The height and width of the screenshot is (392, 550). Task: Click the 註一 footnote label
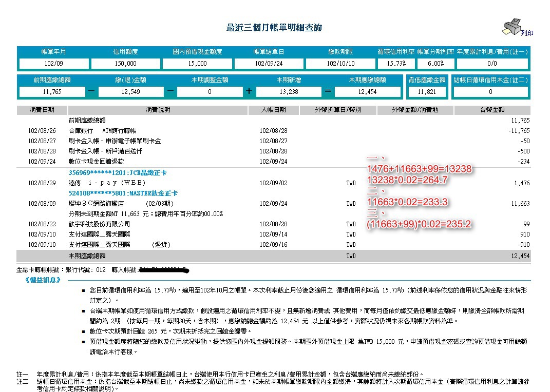(23, 375)
